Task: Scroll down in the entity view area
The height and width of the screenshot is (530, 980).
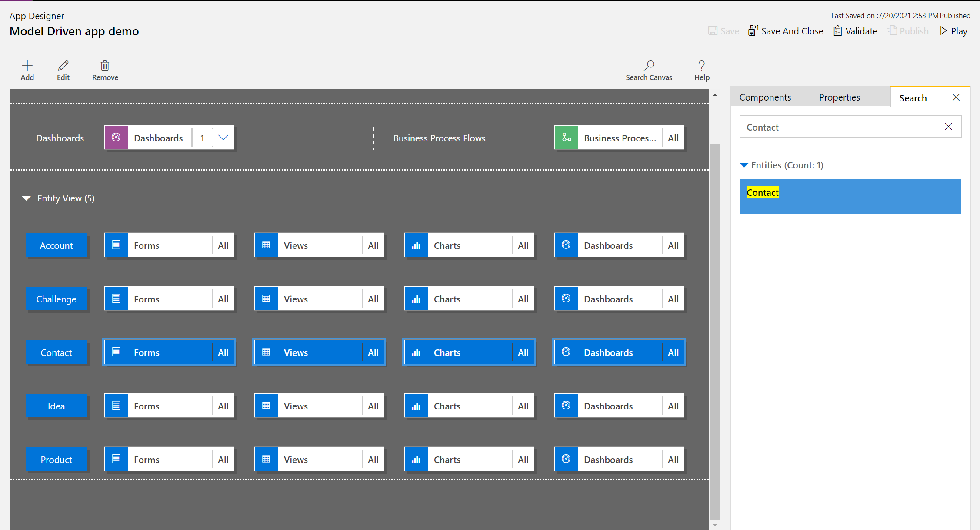Action: 715,526
